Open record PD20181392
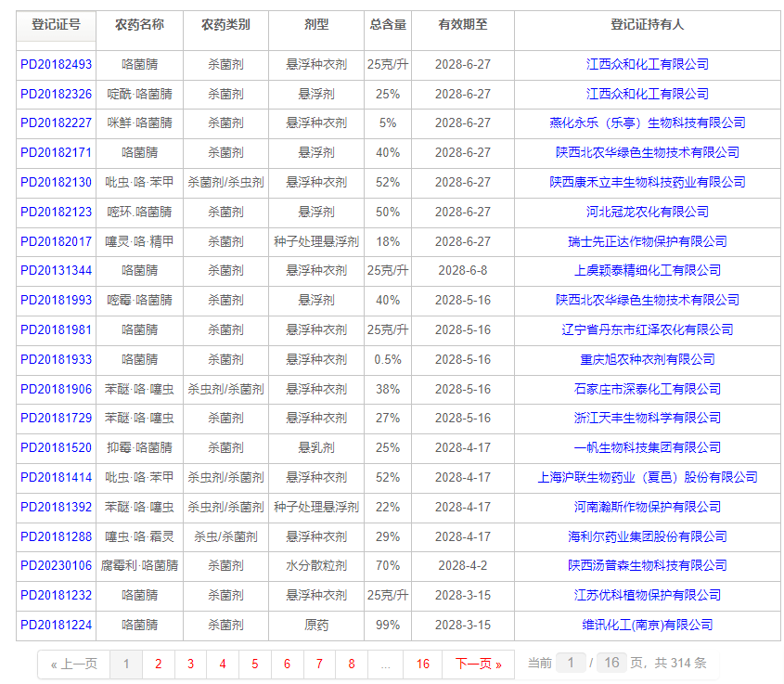The image size is (784, 684). pyautogui.click(x=56, y=507)
